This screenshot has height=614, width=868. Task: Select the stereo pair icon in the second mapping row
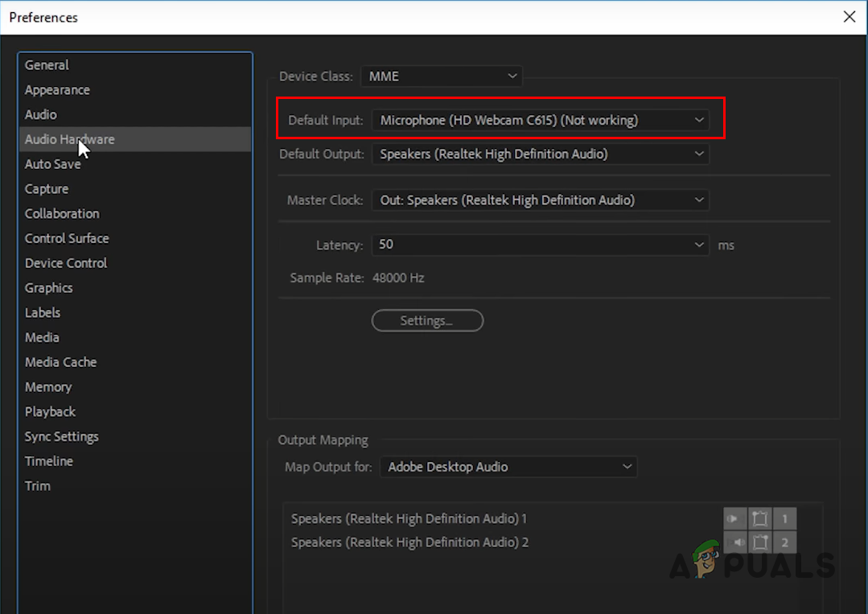(759, 542)
